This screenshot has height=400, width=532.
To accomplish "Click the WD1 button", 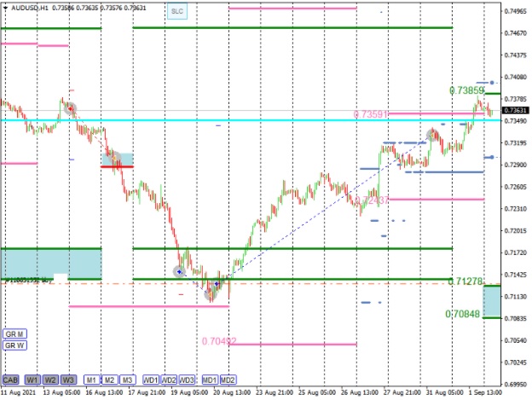I will (150, 380).
